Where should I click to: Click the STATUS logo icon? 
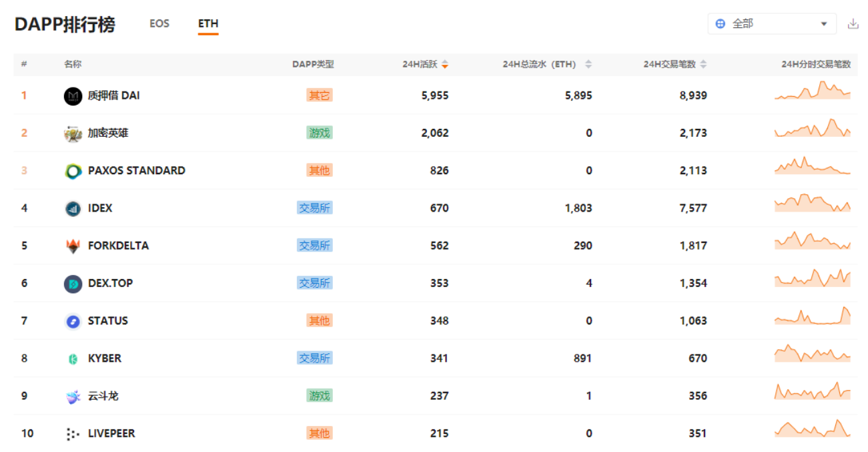(x=73, y=321)
